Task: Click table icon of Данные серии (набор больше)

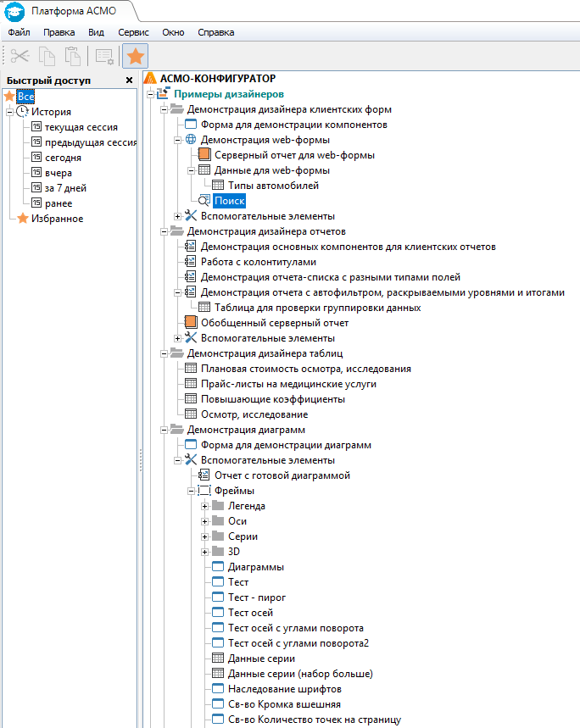Action: coord(218,673)
